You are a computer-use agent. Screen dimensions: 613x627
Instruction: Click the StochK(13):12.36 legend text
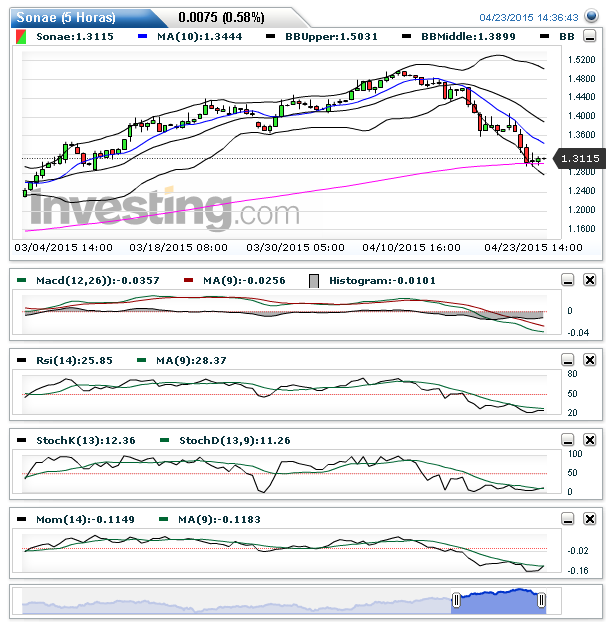86,441
